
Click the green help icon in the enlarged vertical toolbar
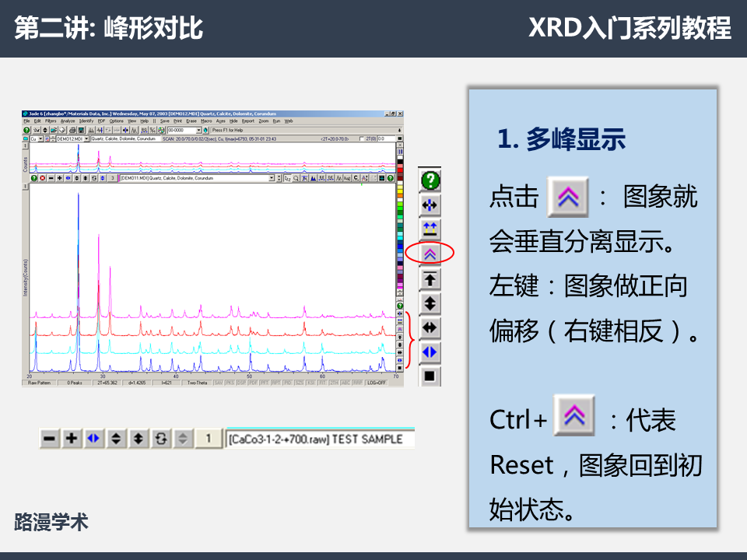click(x=430, y=180)
